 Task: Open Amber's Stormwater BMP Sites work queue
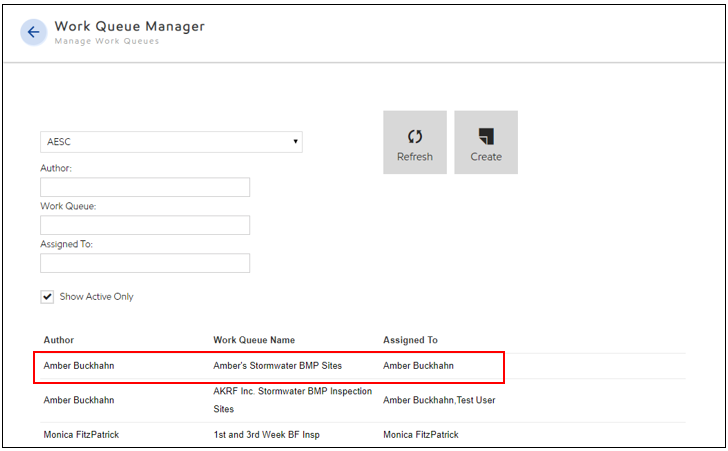tap(277, 366)
